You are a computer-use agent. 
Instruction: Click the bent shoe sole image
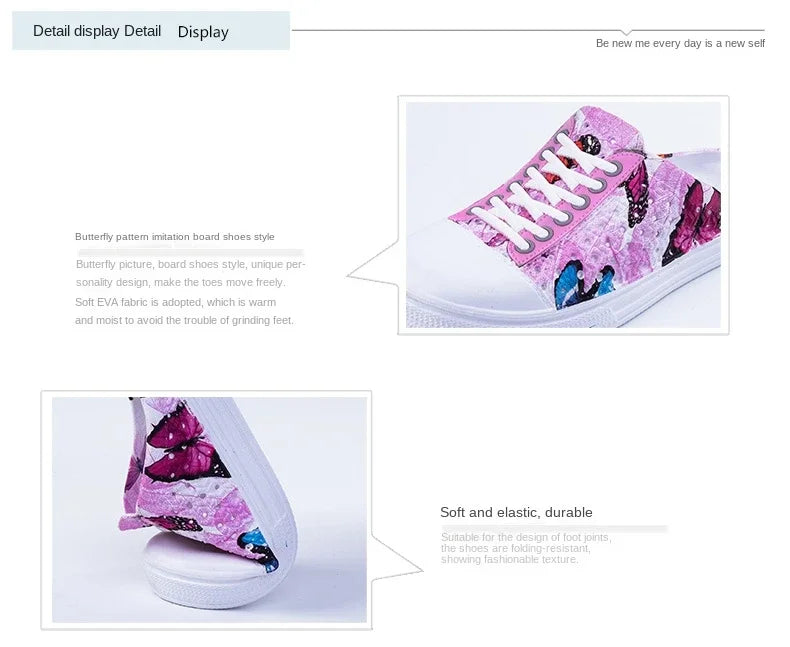[210, 509]
